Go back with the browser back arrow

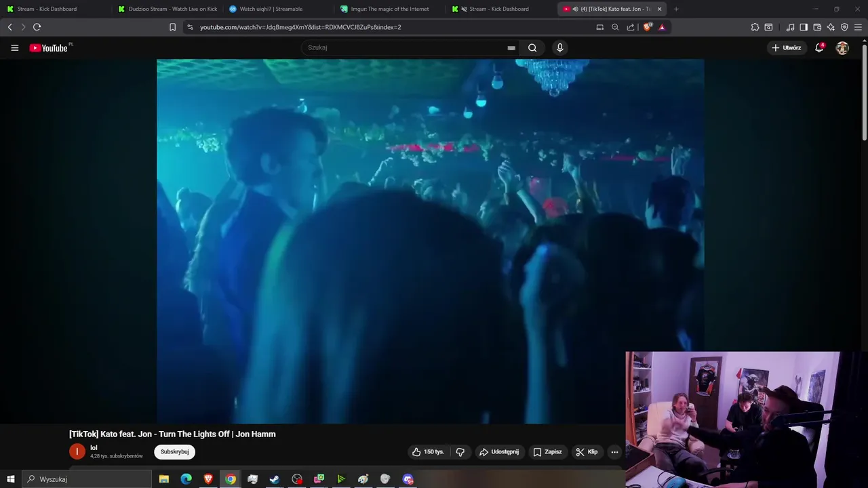point(9,27)
